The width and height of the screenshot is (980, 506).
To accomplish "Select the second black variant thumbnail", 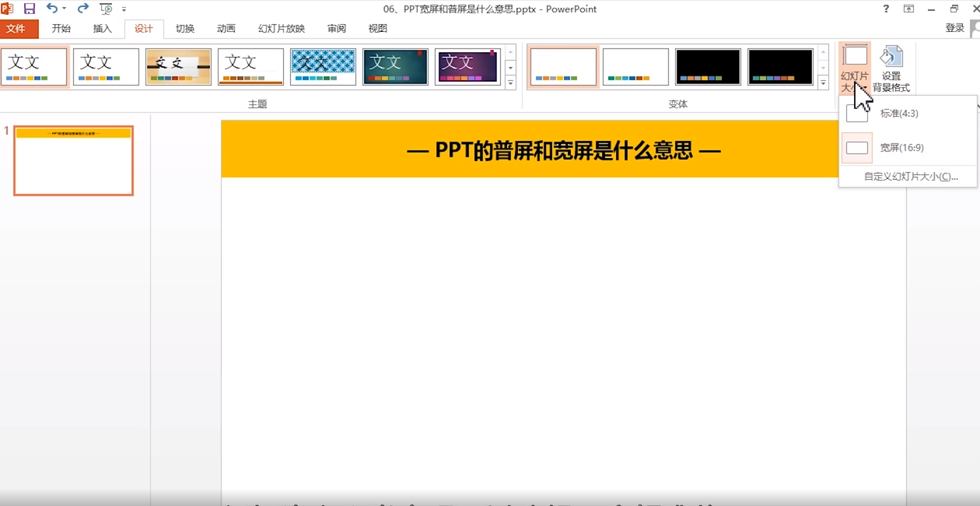I will pyautogui.click(x=781, y=67).
